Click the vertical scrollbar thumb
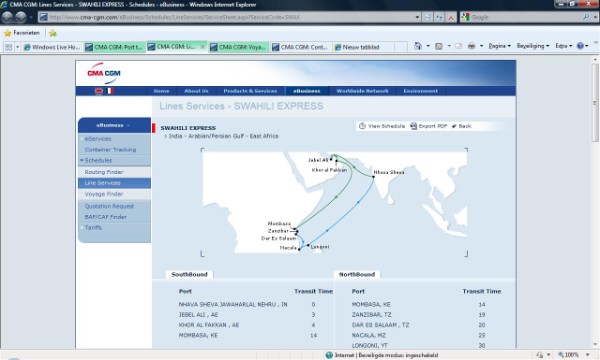Image resolution: width=600 pixels, height=360 pixels. [595, 102]
